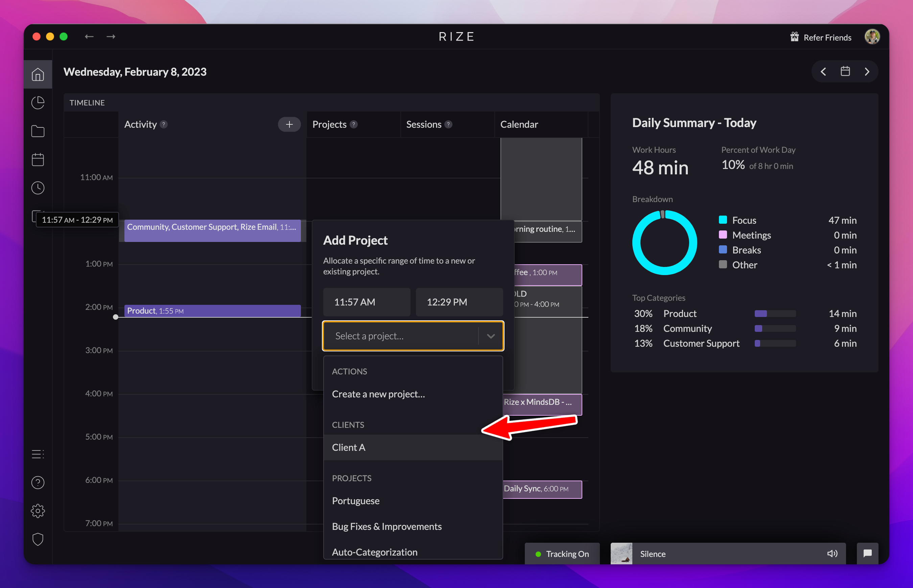Click the Sessions column header

pyautogui.click(x=424, y=124)
